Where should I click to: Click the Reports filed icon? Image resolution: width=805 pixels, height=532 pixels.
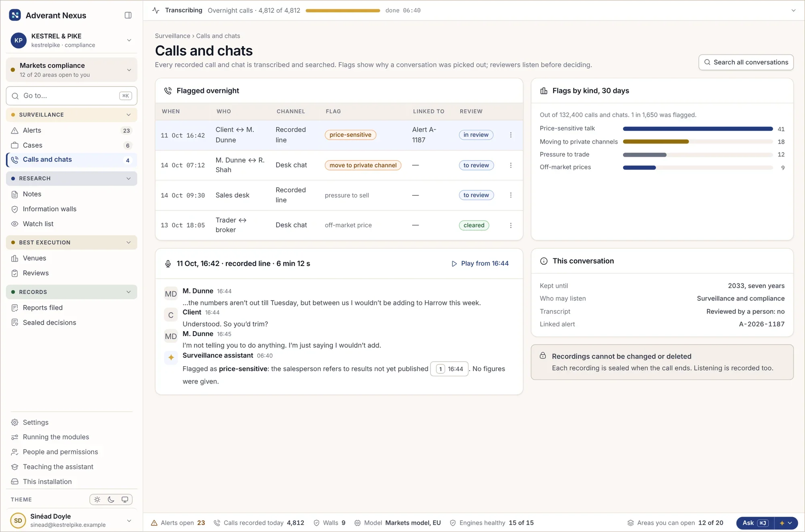click(15, 307)
